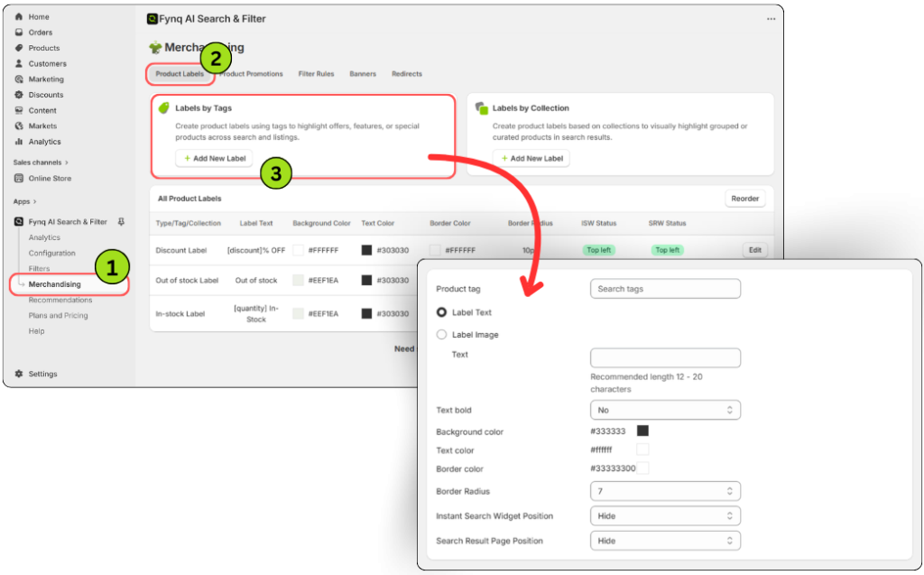The image size is (924, 575).
Task: Switch to the Redirects tab
Action: click(407, 74)
